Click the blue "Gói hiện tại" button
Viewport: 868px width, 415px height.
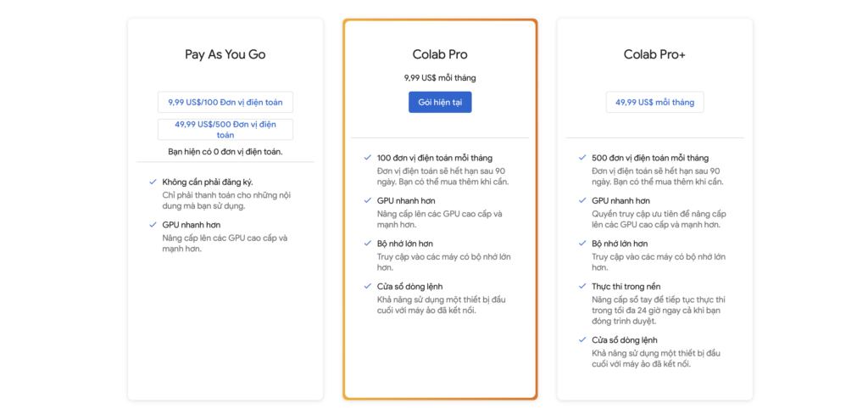click(x=440, y=102)
